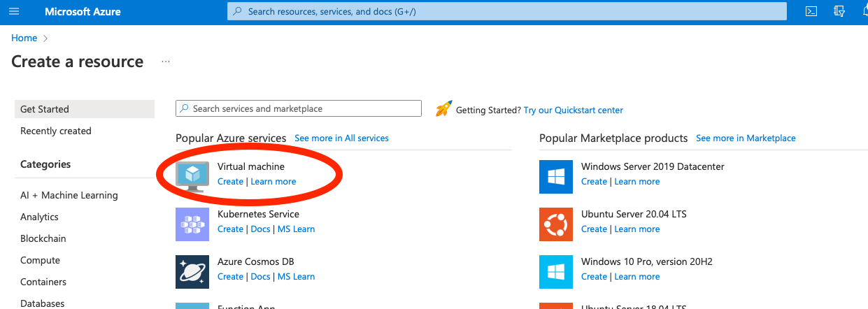The width and height of the screenshot is (868, 309).
Task: Open the ellipsis next to Create a resource
Action: 166,62
